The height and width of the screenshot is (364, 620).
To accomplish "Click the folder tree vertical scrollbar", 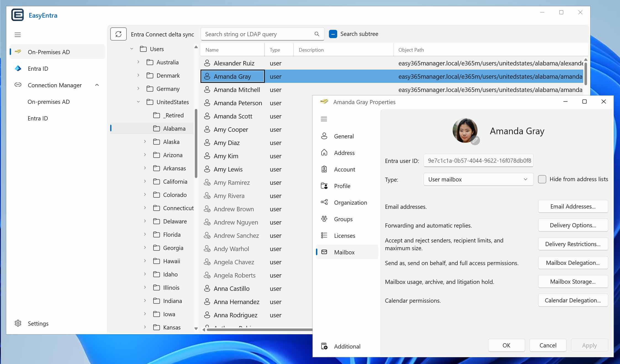I will click(196, 144).
